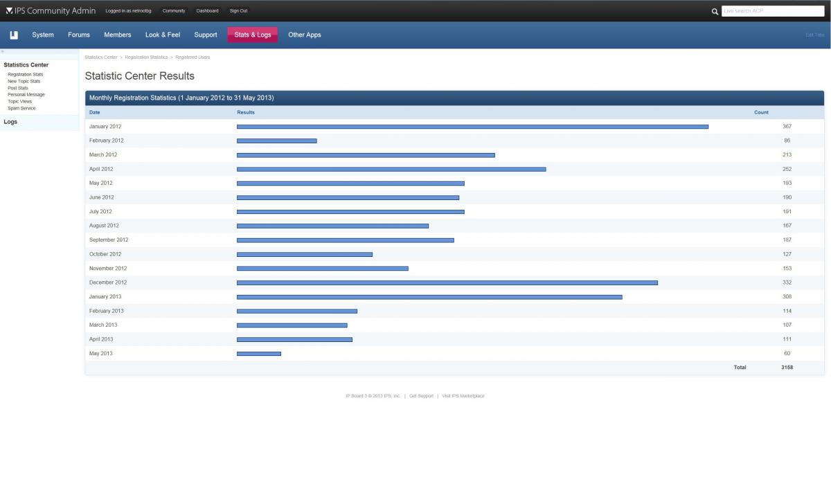Open the System menu tab

click(x=43, y=35)
